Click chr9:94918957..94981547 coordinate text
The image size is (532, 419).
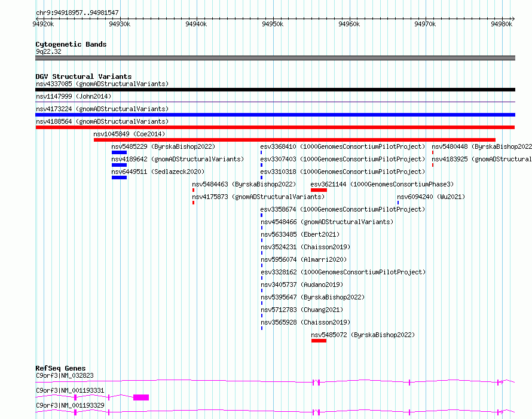pos(77,13)
